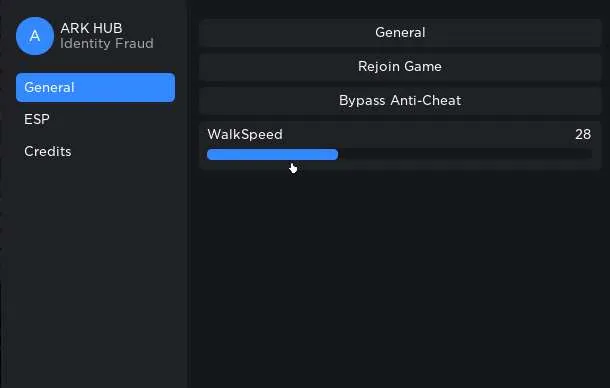Click the ARK HUB title text
The width and height of the screenshot is (610, 388).
click(91, 28)
